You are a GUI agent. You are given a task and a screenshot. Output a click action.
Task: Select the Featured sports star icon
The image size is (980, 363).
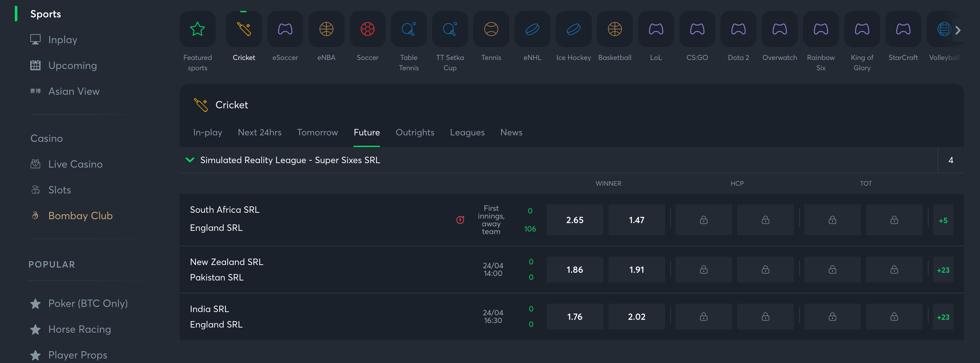[197, 29]
